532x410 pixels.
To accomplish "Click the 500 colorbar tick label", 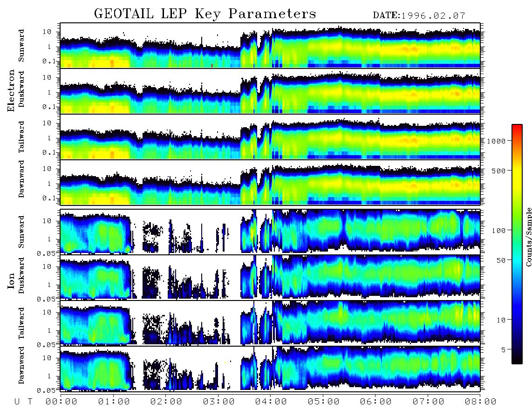I will (x=498, y=171).
